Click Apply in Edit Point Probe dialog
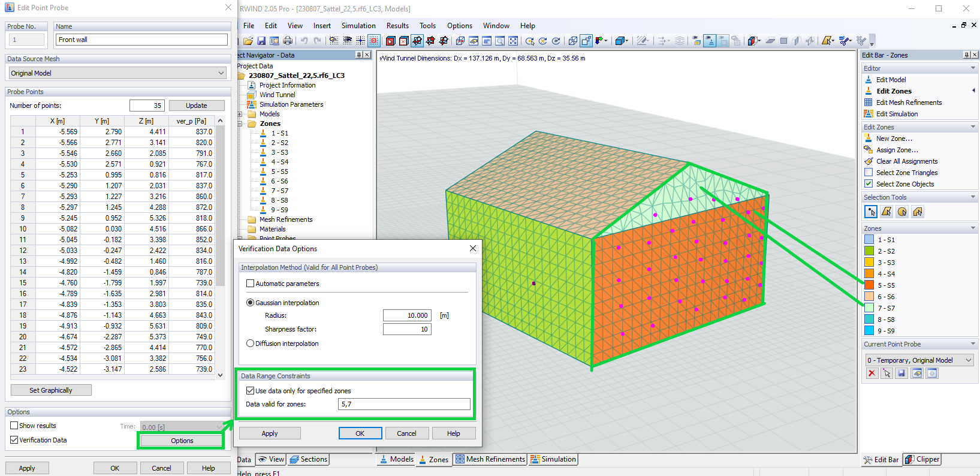 pyautogui.click(x=27, y=468)
